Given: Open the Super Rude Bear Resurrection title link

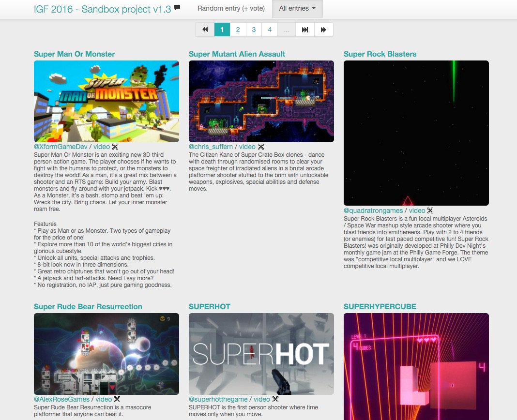Looking at the screenshot, I should 88,307.
